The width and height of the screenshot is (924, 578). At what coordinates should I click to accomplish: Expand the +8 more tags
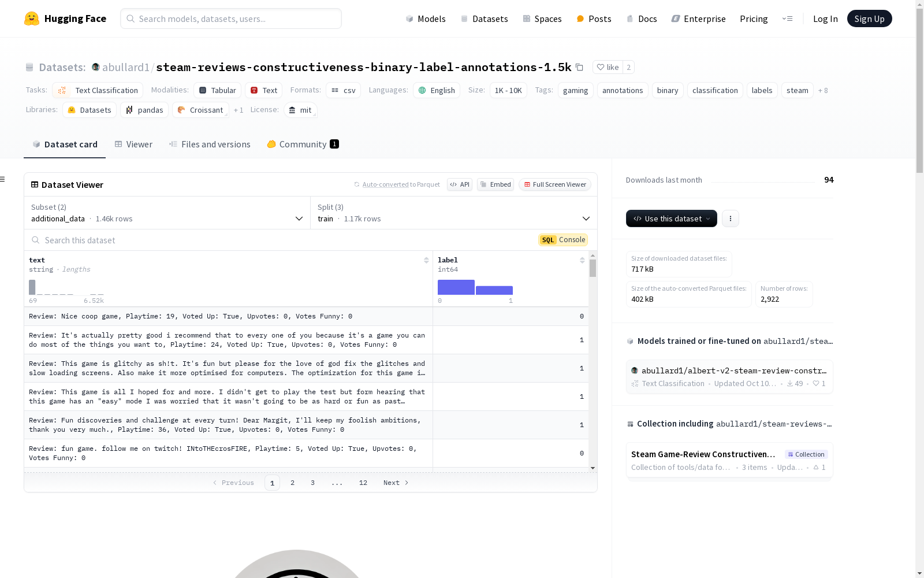coord(823,90)
